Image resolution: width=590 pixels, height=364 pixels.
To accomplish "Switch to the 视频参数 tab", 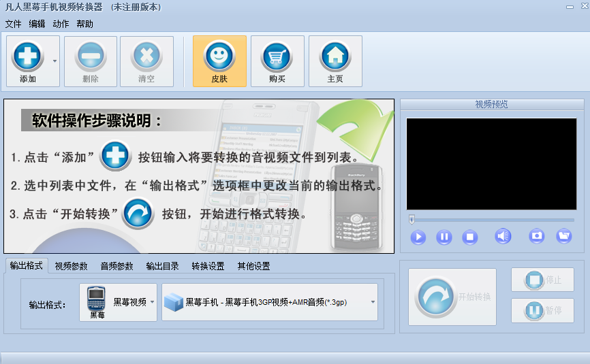I will point(71,266).
